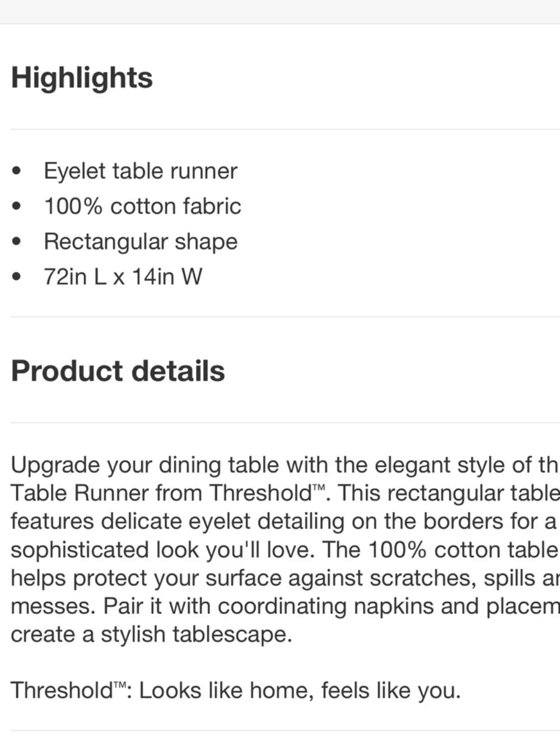Select the "Eyelet table runner" highlight text
560x747 pixels.
click(x=141, y=171)
